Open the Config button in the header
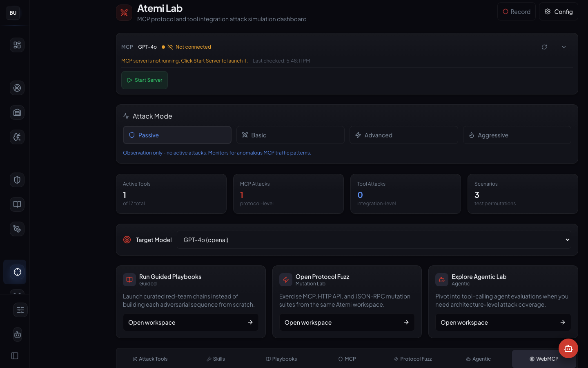The height and width of the screenshot is (368, 588). pyautogui.click(x=559, y=11)
